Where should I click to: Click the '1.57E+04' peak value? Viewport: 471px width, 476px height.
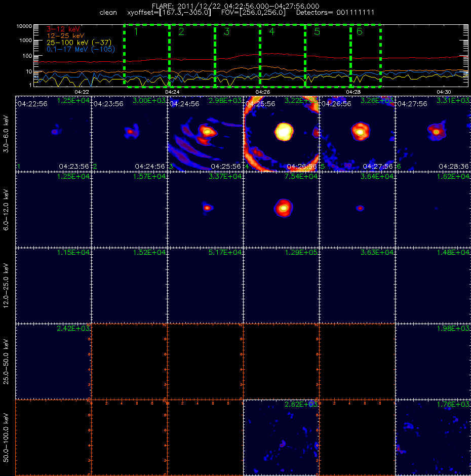[x=149, y=176]
